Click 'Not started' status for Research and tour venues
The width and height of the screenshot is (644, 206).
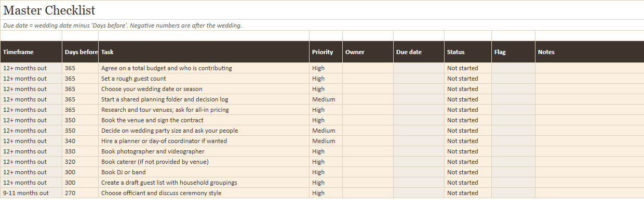coord(468,110)
